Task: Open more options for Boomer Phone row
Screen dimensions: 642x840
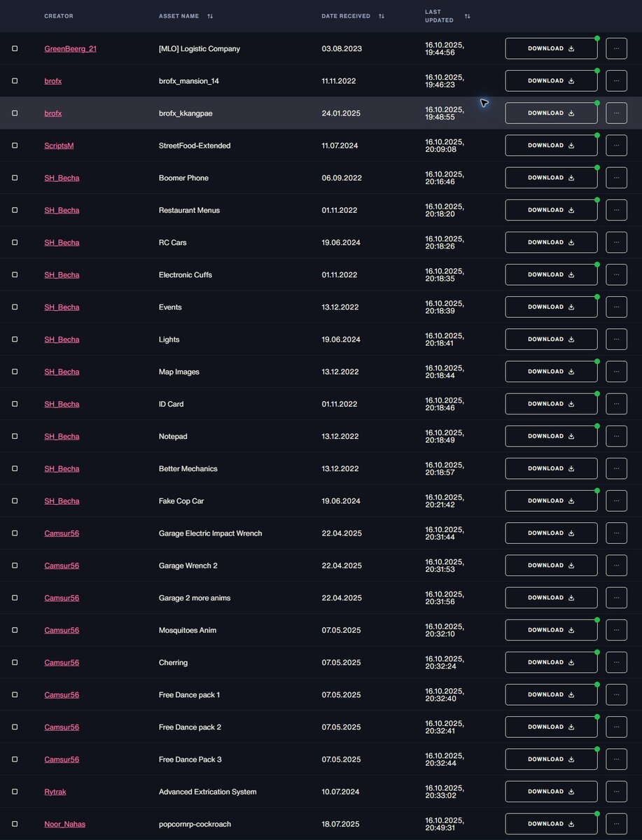Action: (x=616, y=178)
